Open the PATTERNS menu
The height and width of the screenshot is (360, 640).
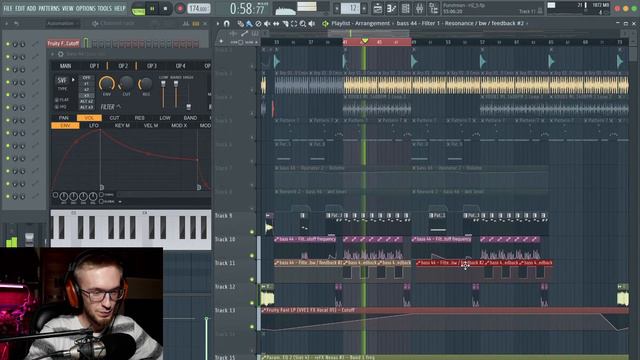tap(49, 8)
